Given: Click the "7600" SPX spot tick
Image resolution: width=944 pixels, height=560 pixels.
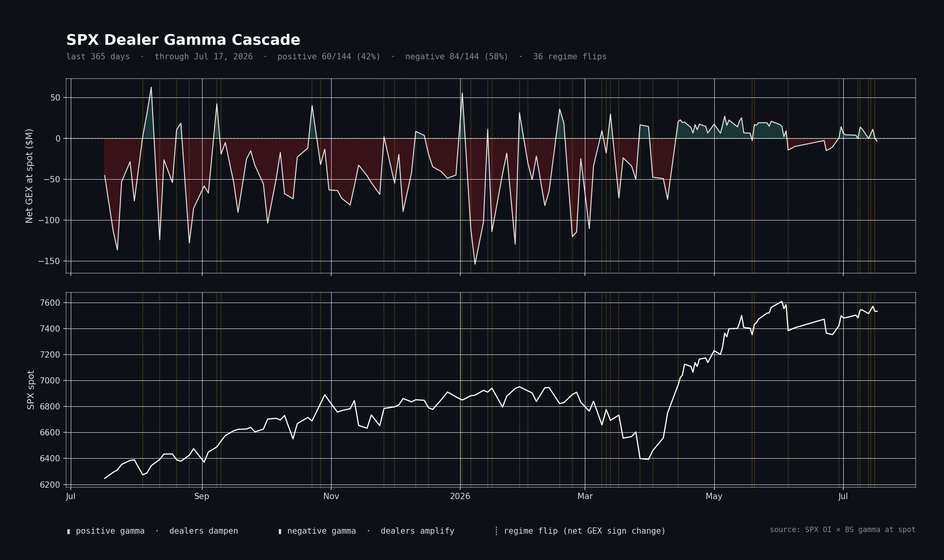Looking at the screenshot, I should tap(50, 303).
